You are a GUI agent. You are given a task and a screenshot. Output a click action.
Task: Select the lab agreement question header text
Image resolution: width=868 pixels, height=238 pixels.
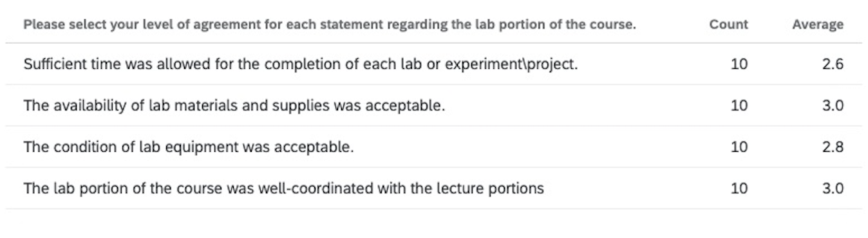[x=330, y=26]
